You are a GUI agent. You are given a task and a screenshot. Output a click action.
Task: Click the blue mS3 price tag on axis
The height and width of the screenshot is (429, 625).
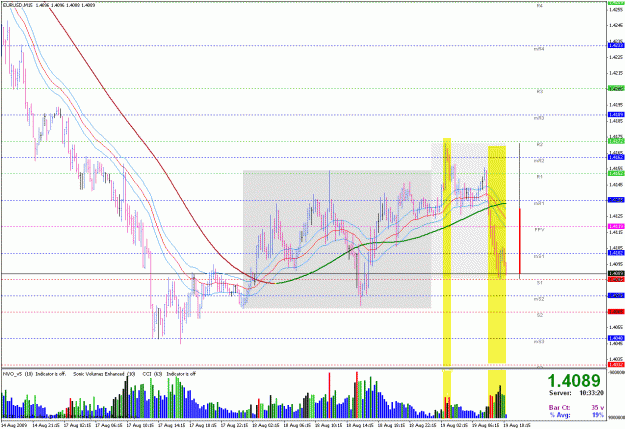(616, 338)
